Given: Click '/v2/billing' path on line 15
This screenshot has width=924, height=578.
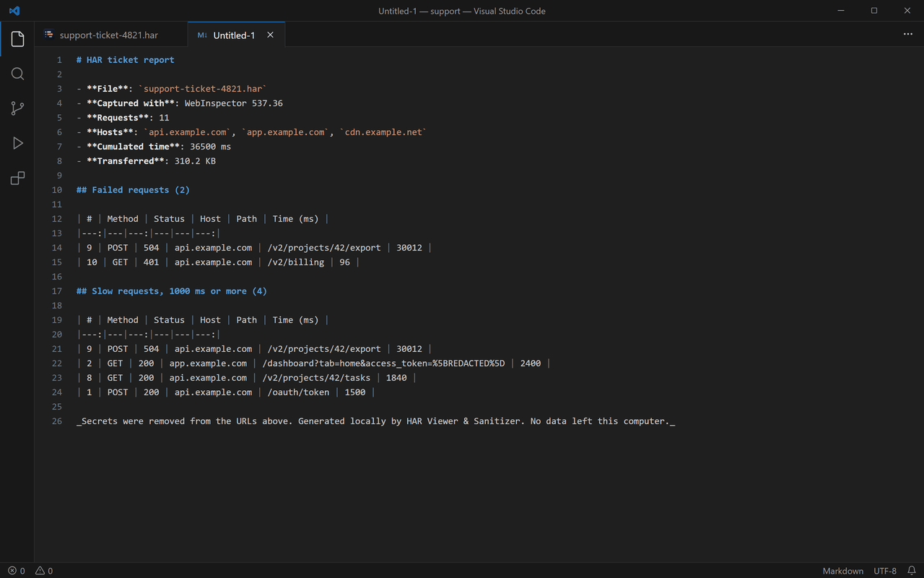Looking at the screenshot, I should click(x=296, y=262).
